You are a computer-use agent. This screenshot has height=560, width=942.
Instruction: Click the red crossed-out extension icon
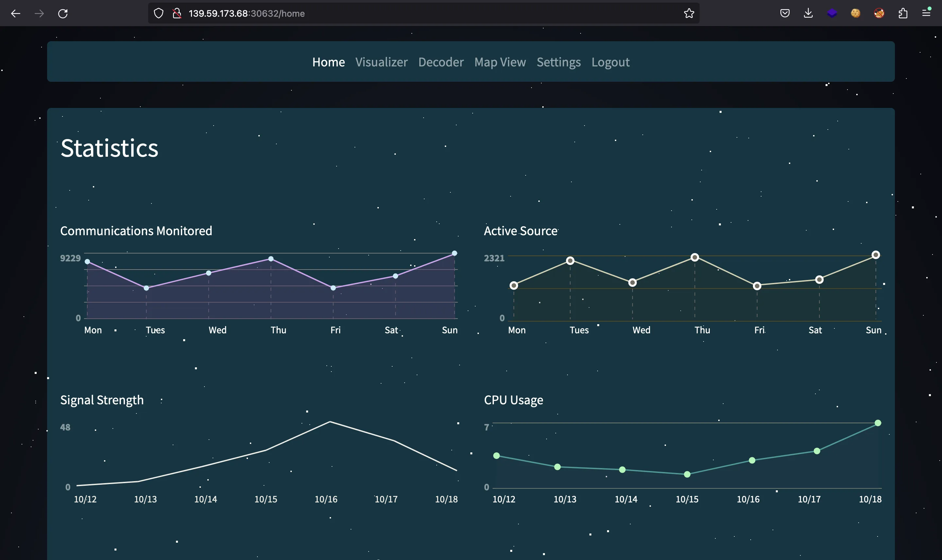tap(879, 14)
